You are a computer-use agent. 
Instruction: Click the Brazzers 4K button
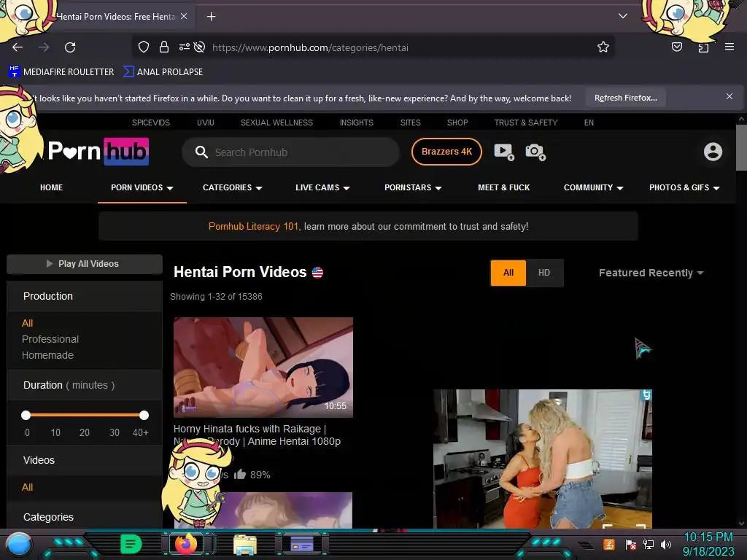(x=446, y=152)
